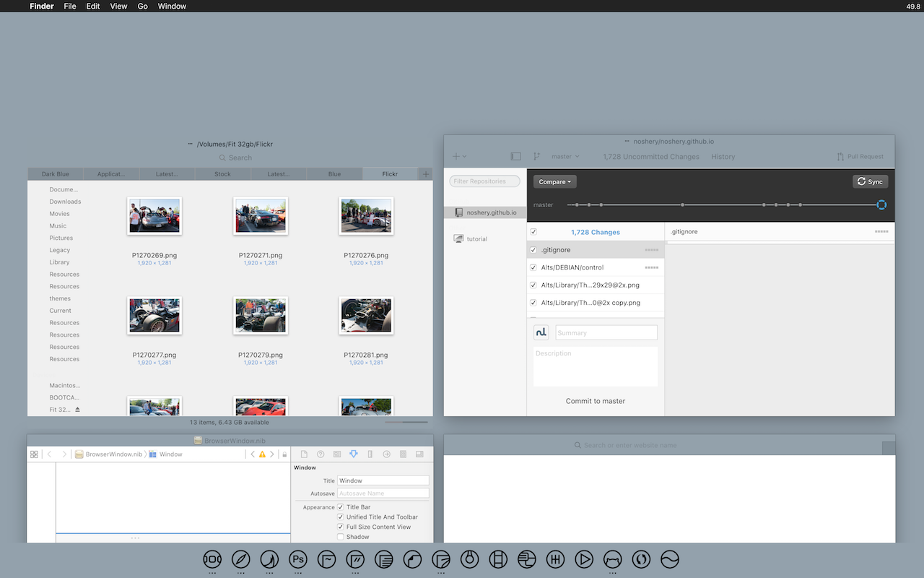
Task: Switch to the Blue Finder tab
Action: pyautogui.click(x=334, y=174)
